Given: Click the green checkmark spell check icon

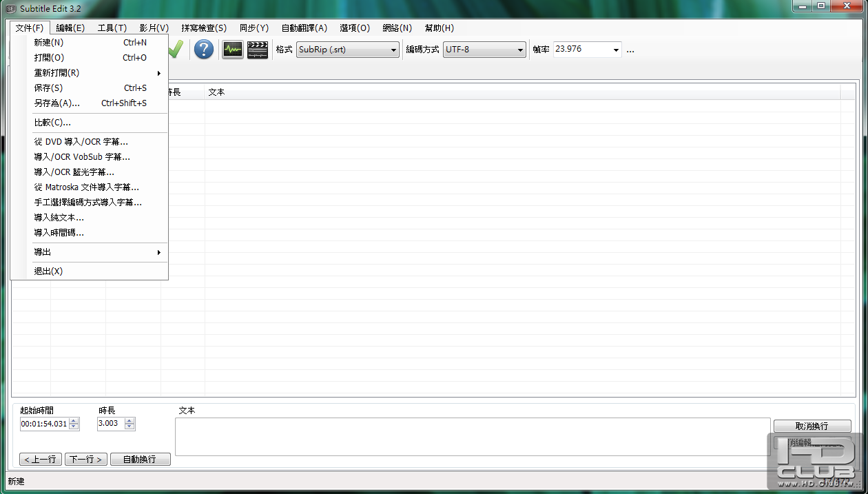Looking at the screenshot, I should point(176,50).
